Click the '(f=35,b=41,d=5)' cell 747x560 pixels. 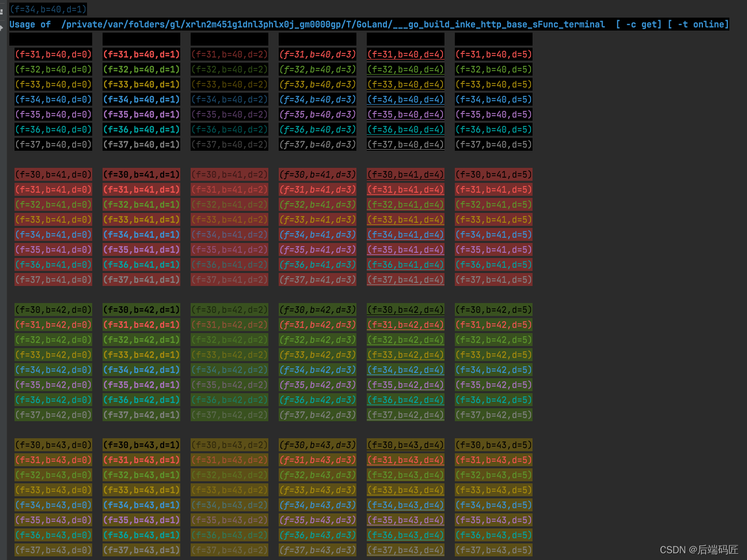(x=494, y=250)
